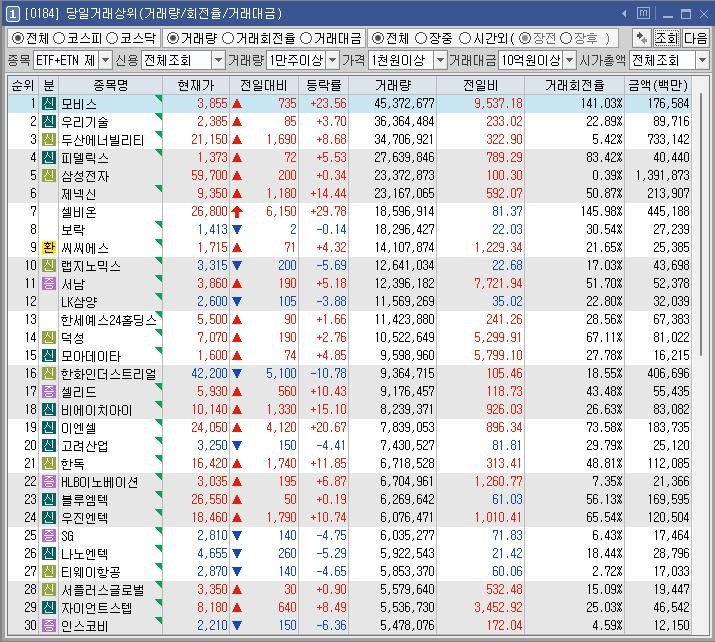
Task: Sort by 거래회전율 column header
Action: pyautogui.click(x=575, y=85)
